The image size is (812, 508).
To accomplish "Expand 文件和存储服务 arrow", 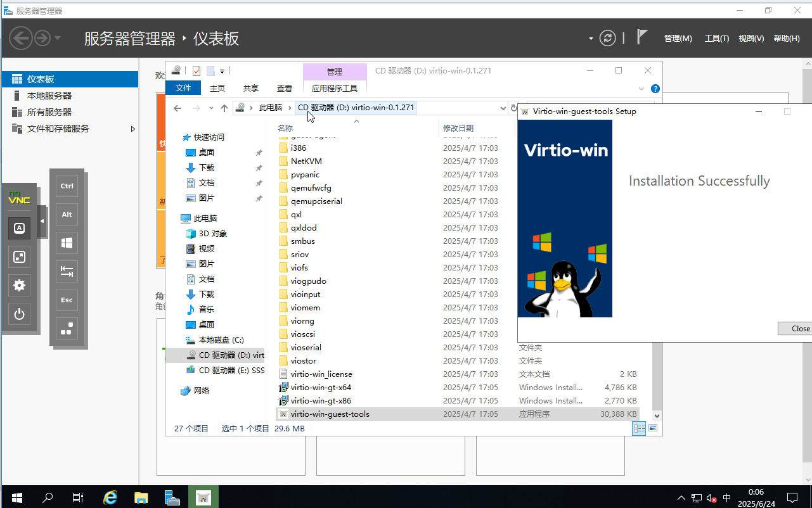I will point(132,129).
